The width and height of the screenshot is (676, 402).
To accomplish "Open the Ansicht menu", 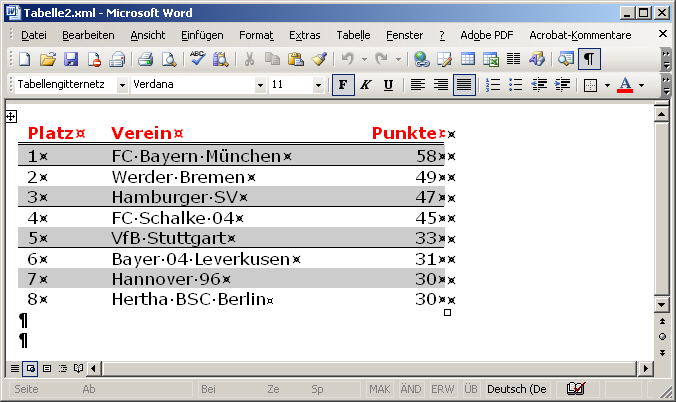I will (148, 35).
